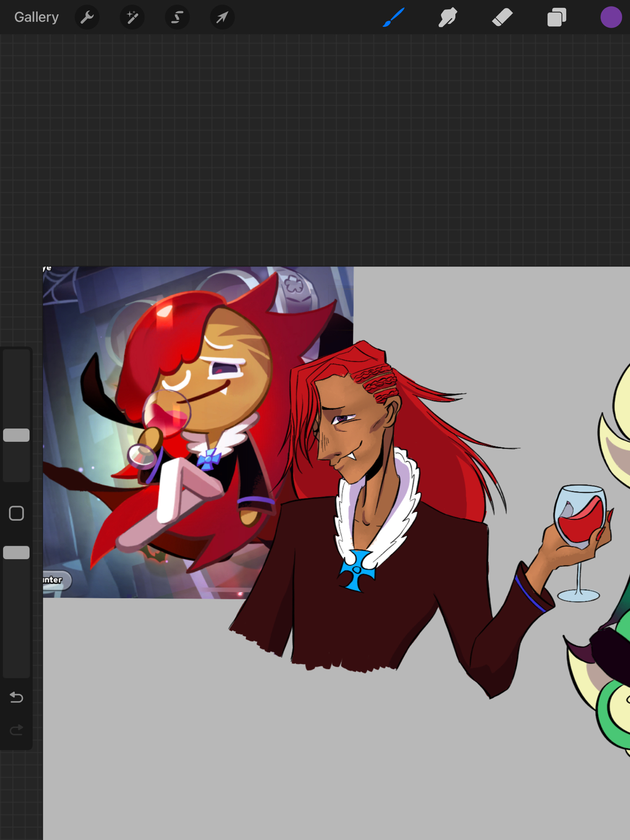Screen dimensions: 630x840
Task: Select the Eraser tool
Action: 502,17
